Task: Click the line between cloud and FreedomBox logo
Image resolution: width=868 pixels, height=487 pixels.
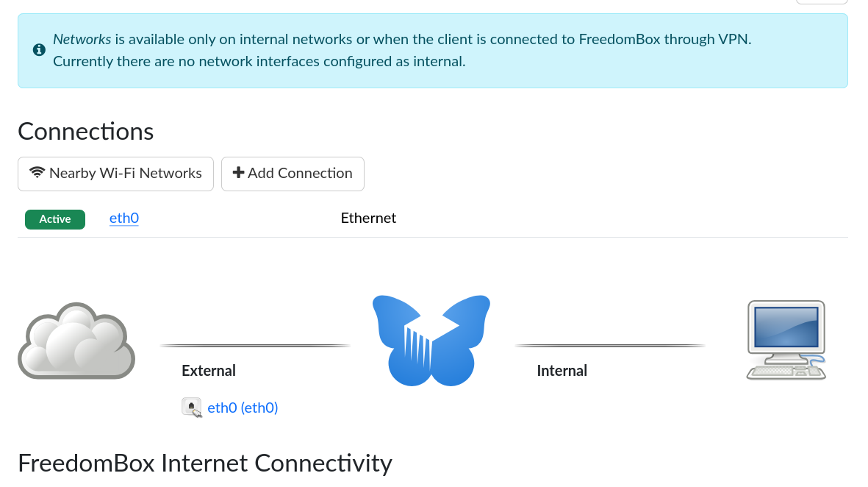Action: pos(255,345)
